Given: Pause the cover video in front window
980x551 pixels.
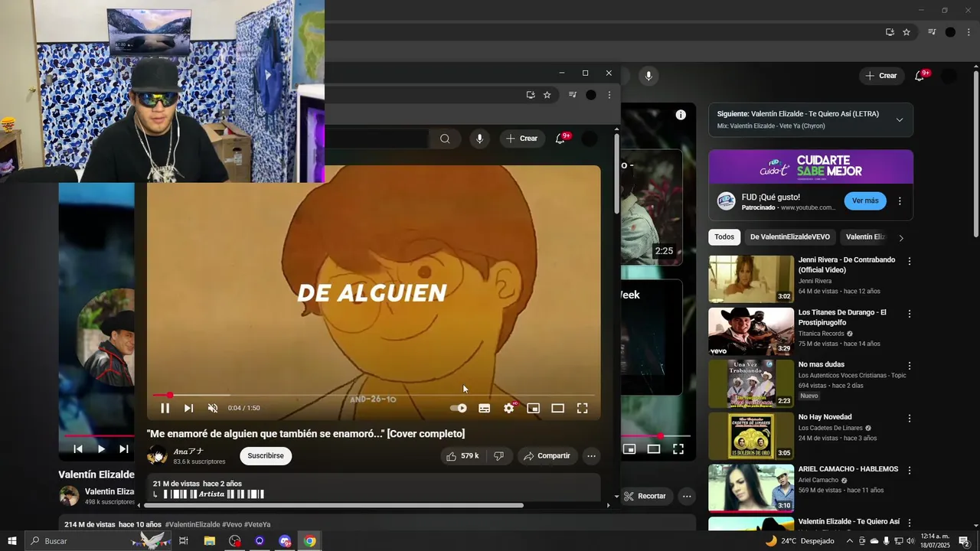Looking at the screenshot, I should click(x=165, y=408).
